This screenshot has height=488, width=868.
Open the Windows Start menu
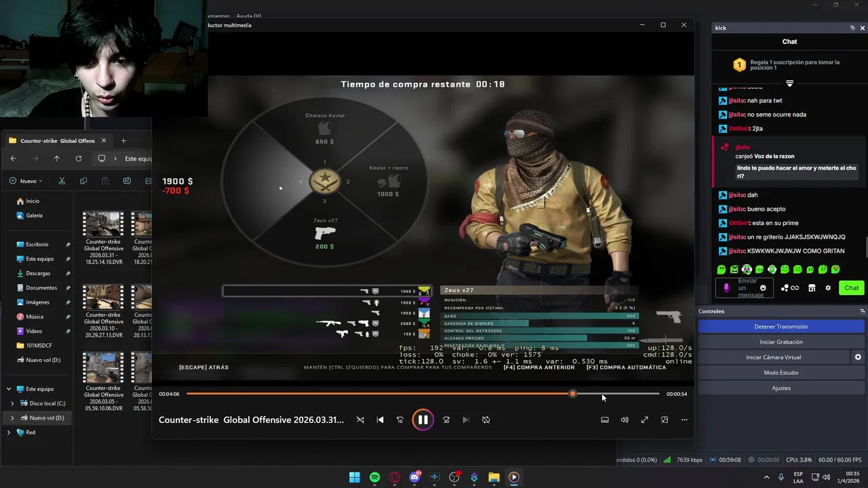[x=355, y=477]
